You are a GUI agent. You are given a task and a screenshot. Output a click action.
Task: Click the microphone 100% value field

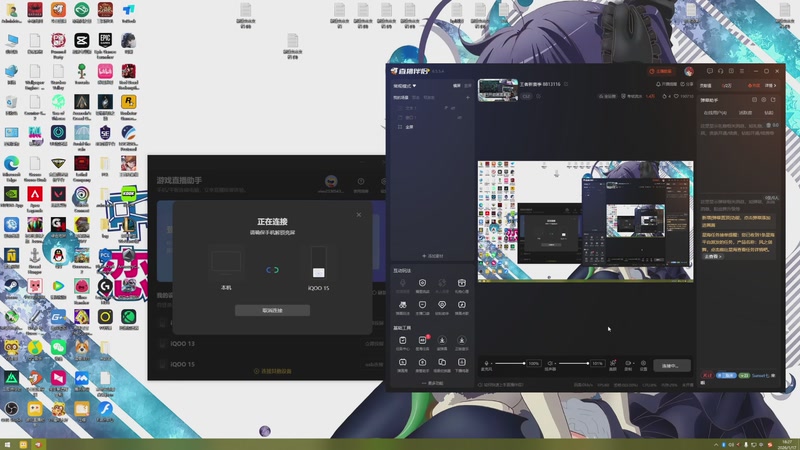point(534,363)
